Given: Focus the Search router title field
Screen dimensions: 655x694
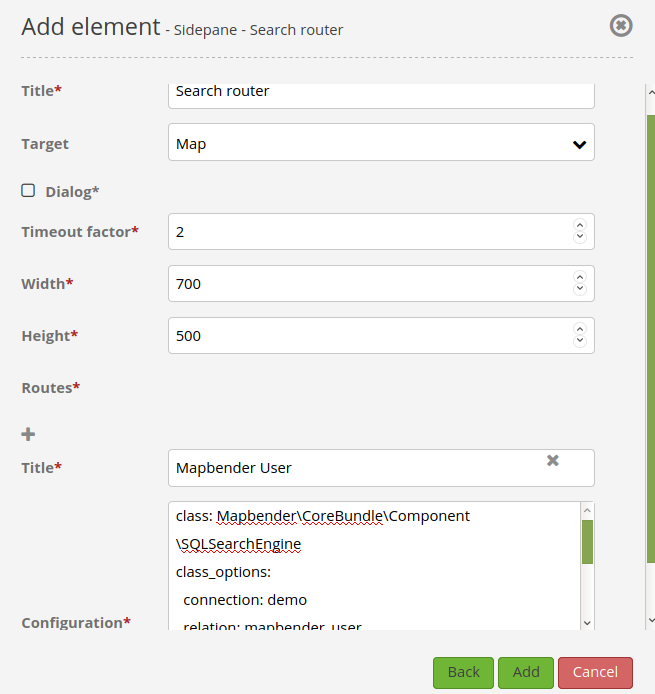Looking at the screenshot, I should 381,92.
